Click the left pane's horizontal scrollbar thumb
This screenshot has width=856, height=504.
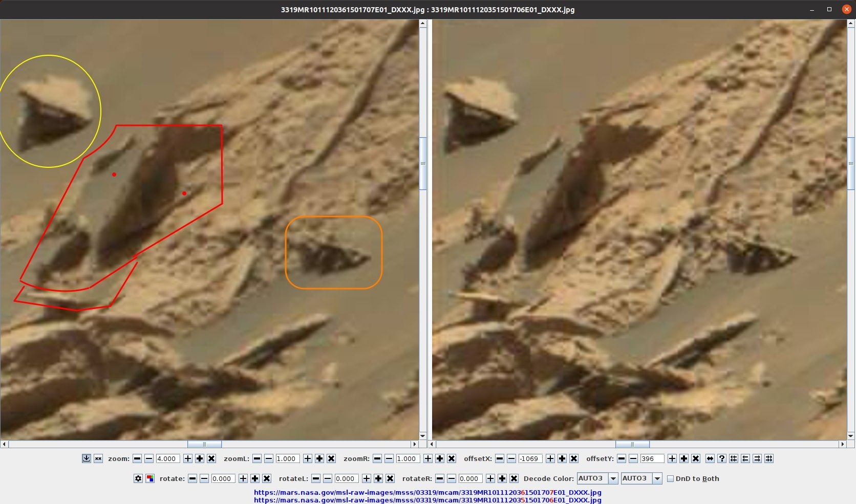click(x=204, y=444)
